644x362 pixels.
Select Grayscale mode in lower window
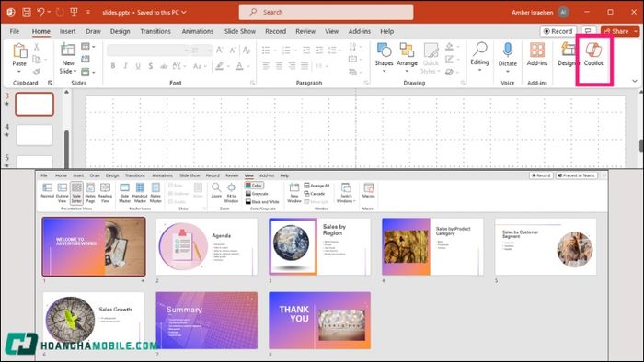[257, 194]
